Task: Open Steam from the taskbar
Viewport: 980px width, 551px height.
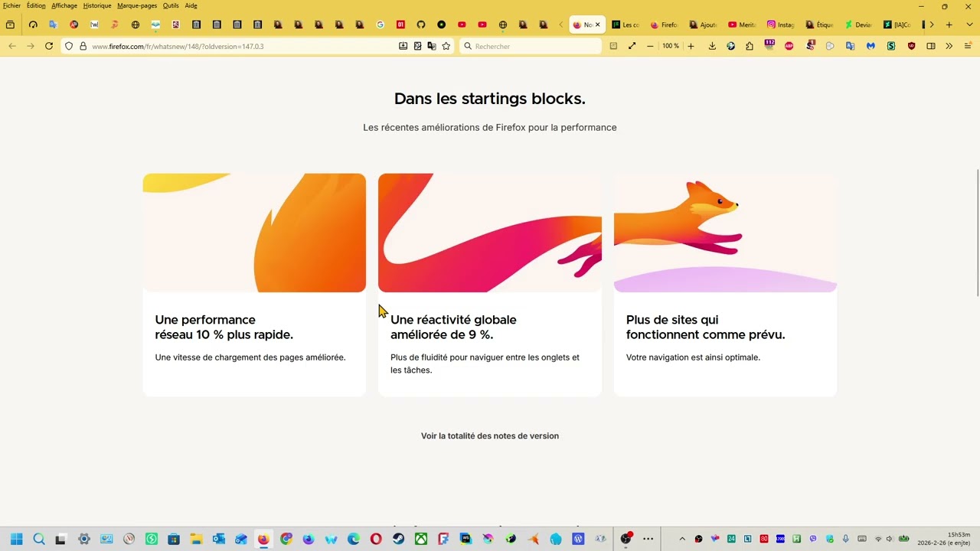Action: click(x=398, y=539)
